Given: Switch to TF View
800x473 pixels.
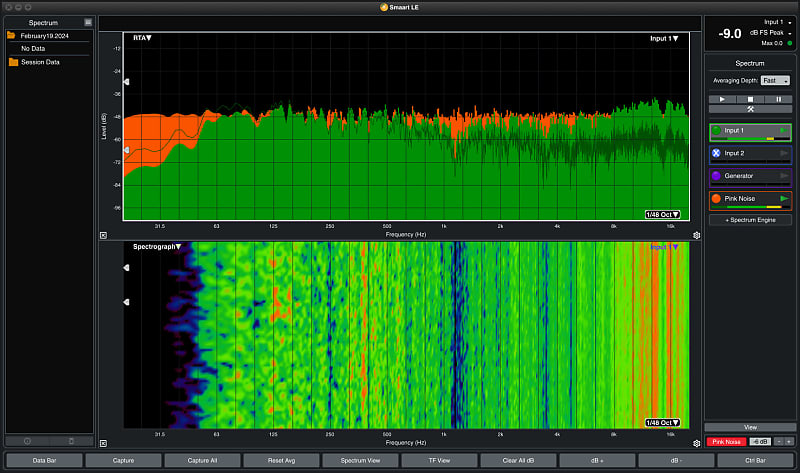Looking at the screenshot, I should coord(440,461).
